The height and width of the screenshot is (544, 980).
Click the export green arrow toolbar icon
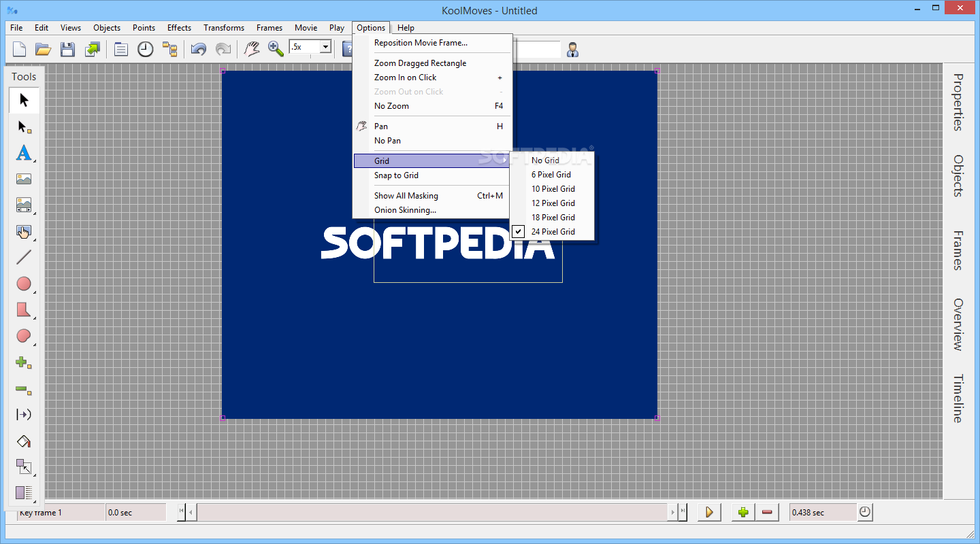[92, 49]
